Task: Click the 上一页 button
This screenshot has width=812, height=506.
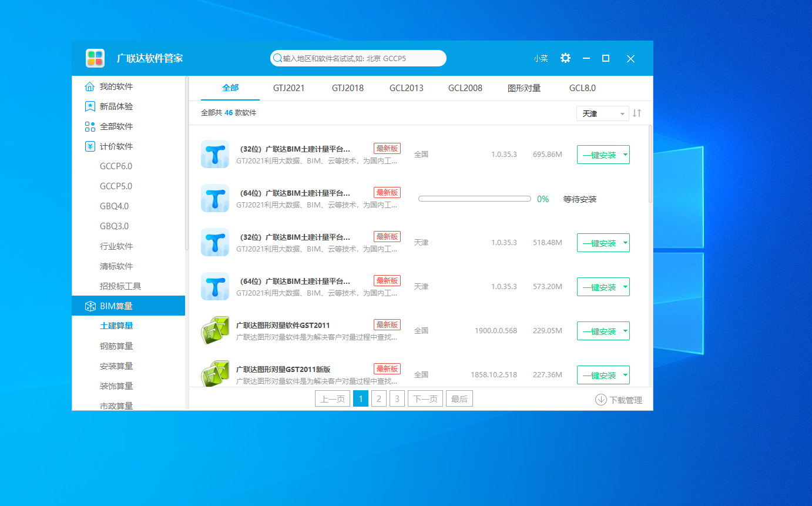Action: click(x=333, y=399)
